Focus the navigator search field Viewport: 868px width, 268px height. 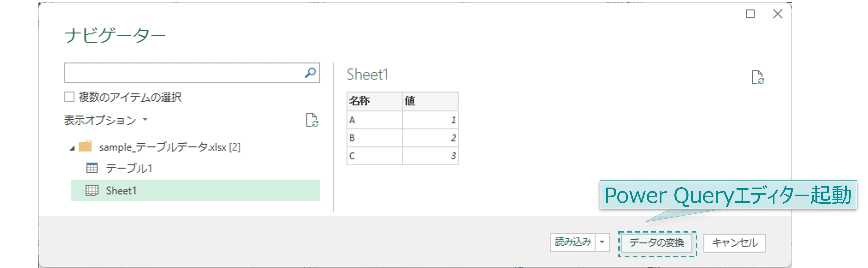(x=184, y=72)
